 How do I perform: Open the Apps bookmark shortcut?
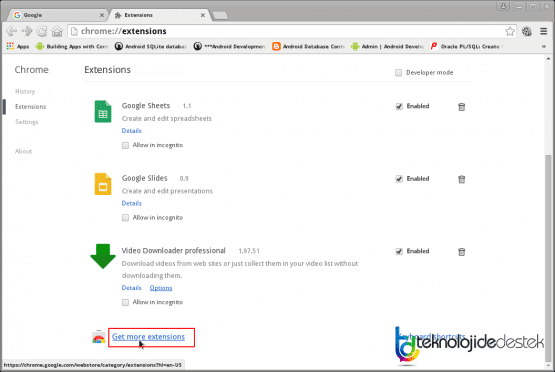[18, 46]
